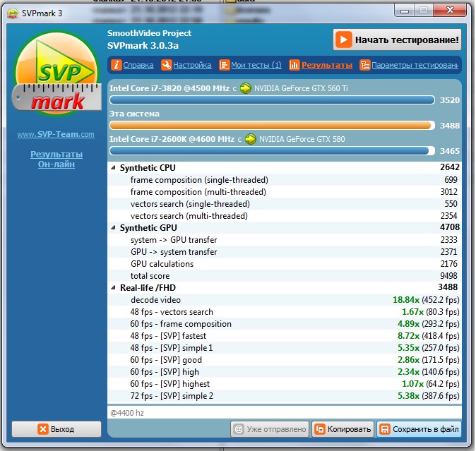Collapse the Synthetic CPU section
This screenshot has height=451, width=476.
pos(114,168)
